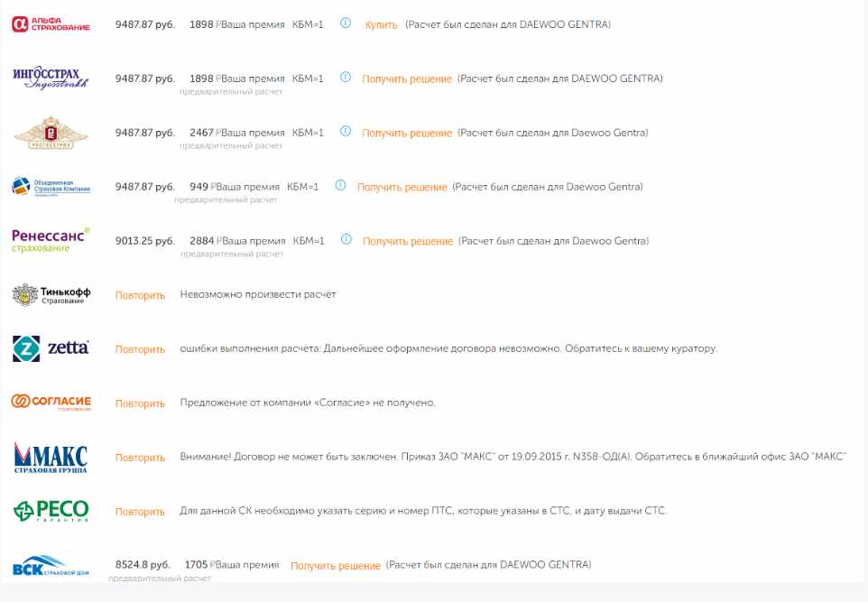Screen dimensions: 868x602
Task: Retry Zetta calculation via "Повторить"
Action: point(140,349)
